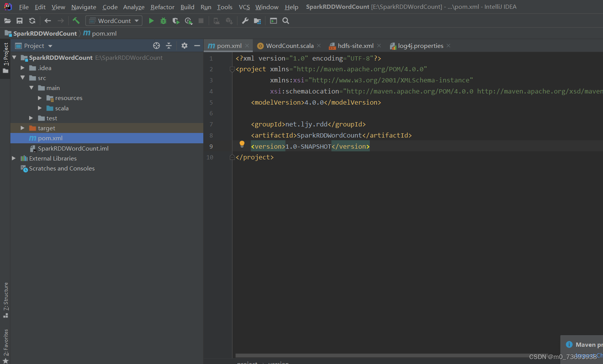Close the hdfs-site.xml tab
The width and height of the screenshot is (603, 364).
[379, 46]
